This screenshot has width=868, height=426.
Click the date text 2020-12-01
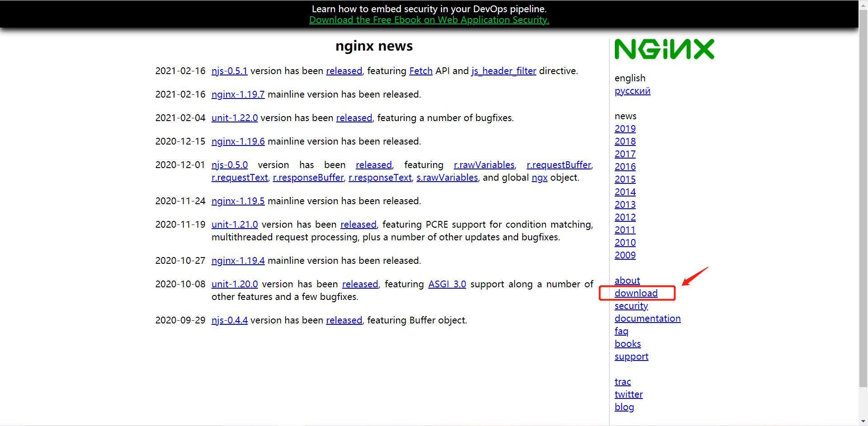180,165
